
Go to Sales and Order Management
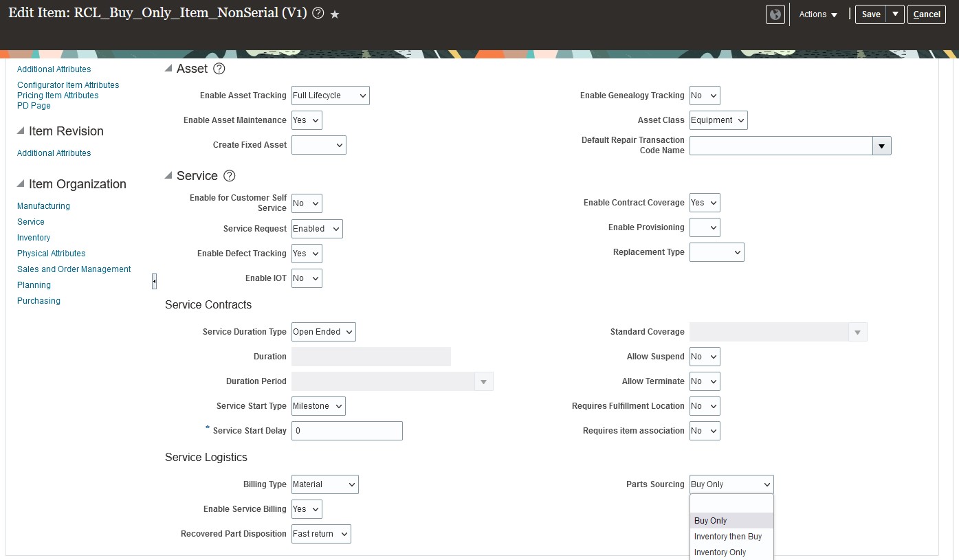[x=74, y=269]
